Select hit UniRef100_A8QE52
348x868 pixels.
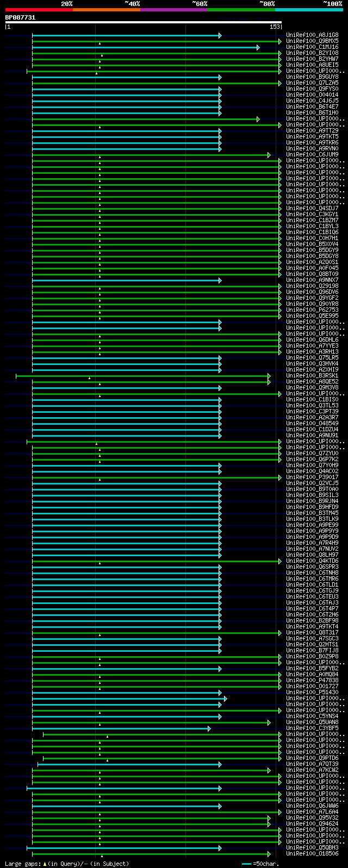(312, 382)
